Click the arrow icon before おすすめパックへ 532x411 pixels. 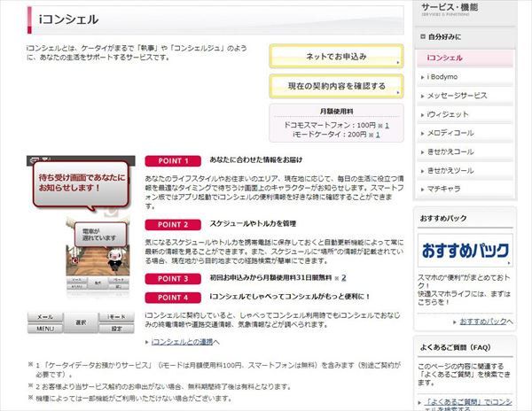click(x=455, y=322)
